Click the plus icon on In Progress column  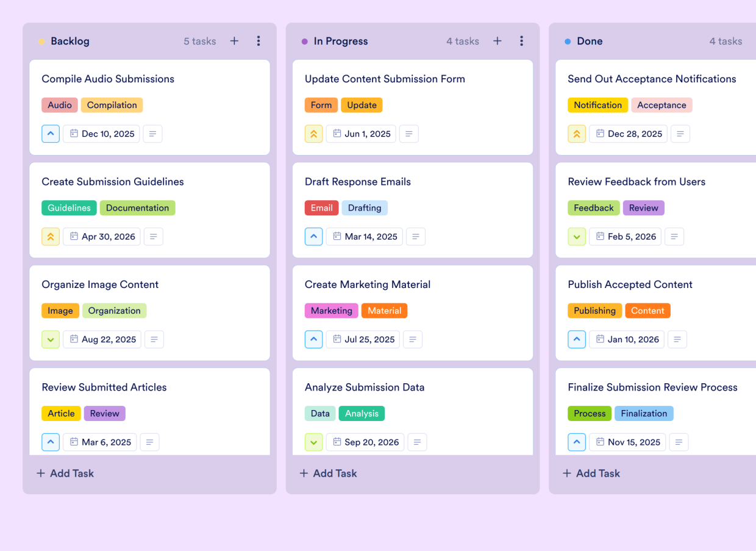click(497, 41)
